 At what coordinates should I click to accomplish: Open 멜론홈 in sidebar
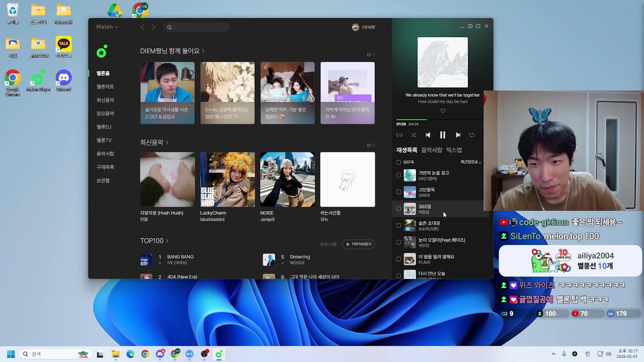103,73
